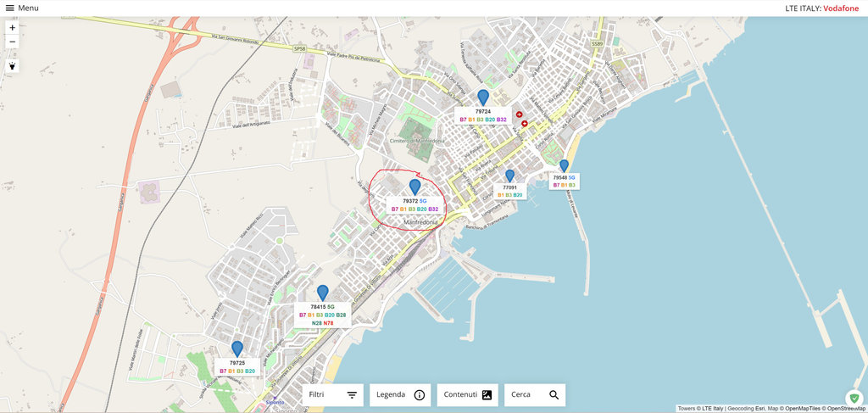Select the tower pin above 79725

(x=237, y=349)
